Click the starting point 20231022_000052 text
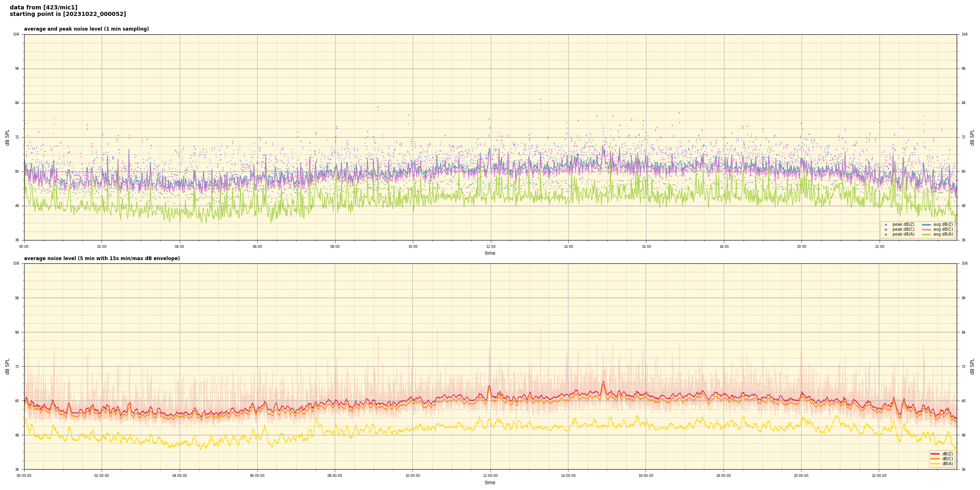980x490 pixels. [68, 14]
